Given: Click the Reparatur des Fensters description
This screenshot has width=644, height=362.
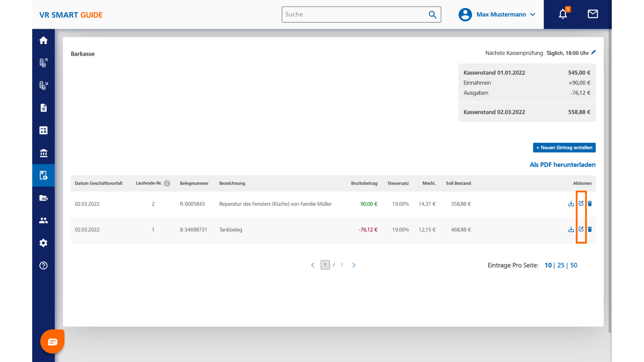Looking at the screenshot, I should click(275, 204).
